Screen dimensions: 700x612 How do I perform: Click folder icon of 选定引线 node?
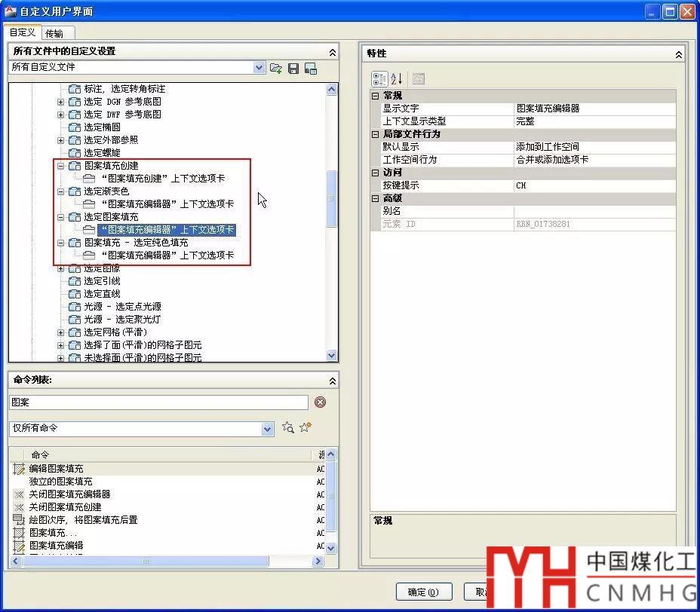pos(75,281)
